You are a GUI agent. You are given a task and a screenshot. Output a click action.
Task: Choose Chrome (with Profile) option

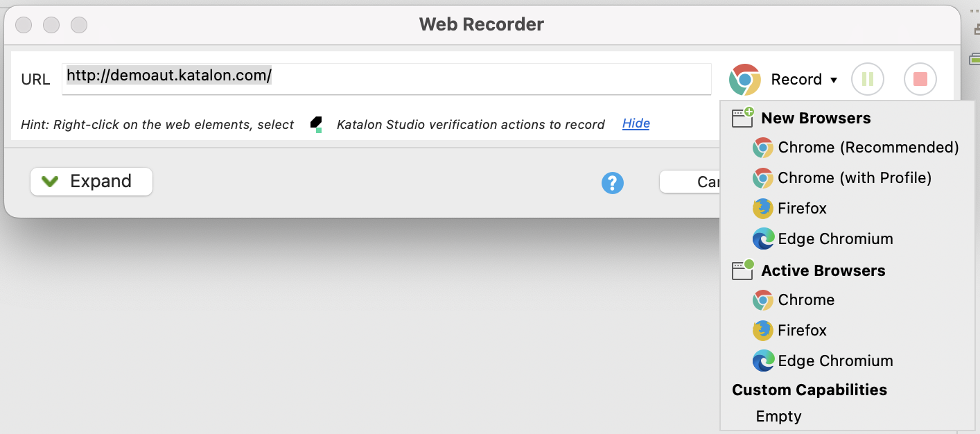[842, 177]
